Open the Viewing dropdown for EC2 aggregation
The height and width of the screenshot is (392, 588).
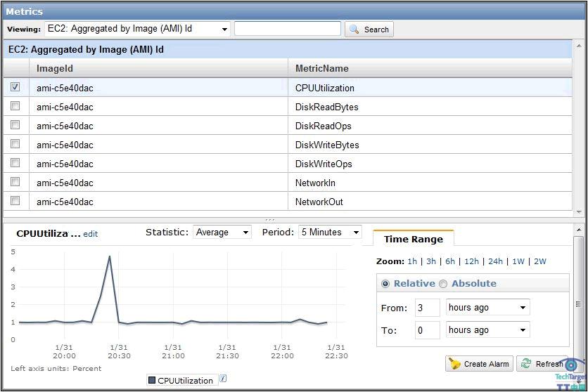coord(137,29)
